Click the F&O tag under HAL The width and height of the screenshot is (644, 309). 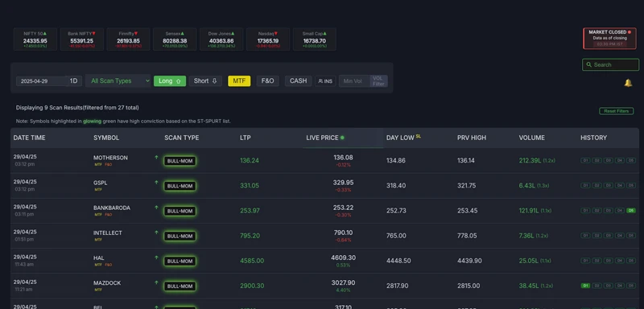click(x=109, y=265)
